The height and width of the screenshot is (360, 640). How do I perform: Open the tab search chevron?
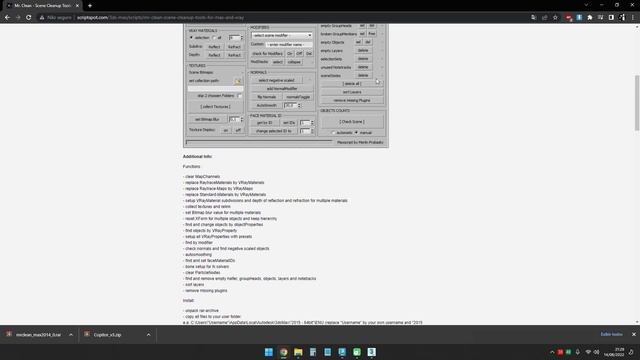coord(586,5)
